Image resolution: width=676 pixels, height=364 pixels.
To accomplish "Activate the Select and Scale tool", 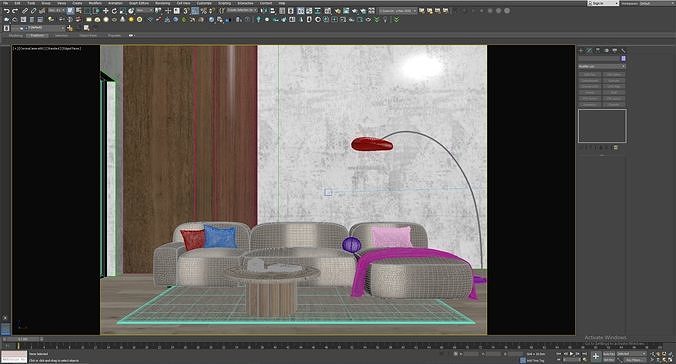I will [123, 11].
